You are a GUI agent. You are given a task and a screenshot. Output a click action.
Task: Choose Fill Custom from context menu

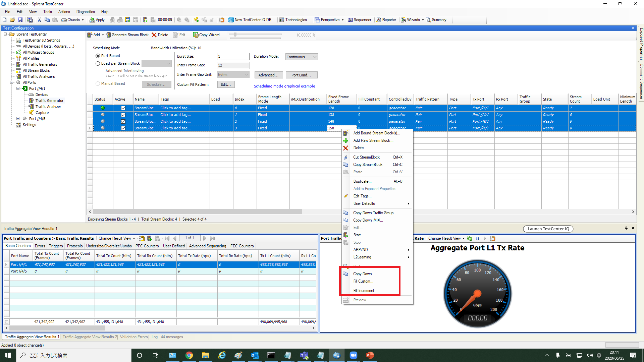tap(363, 281)
